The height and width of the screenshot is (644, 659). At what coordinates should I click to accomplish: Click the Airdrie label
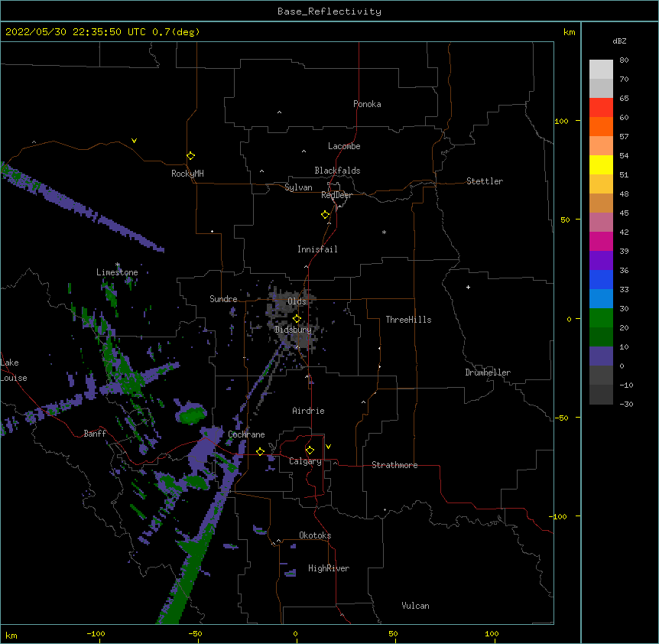309,411
